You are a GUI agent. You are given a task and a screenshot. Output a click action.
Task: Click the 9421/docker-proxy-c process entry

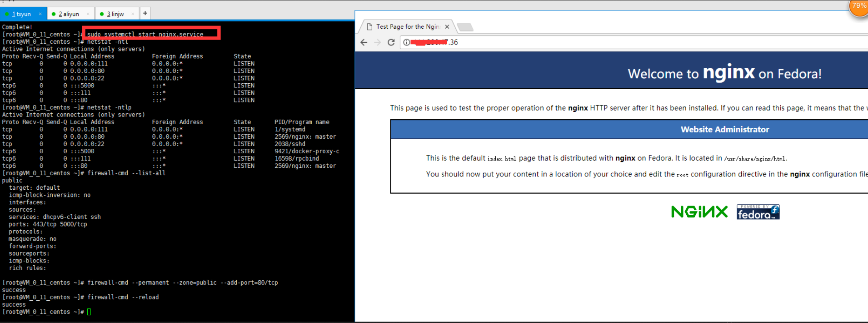pos(307,151)
